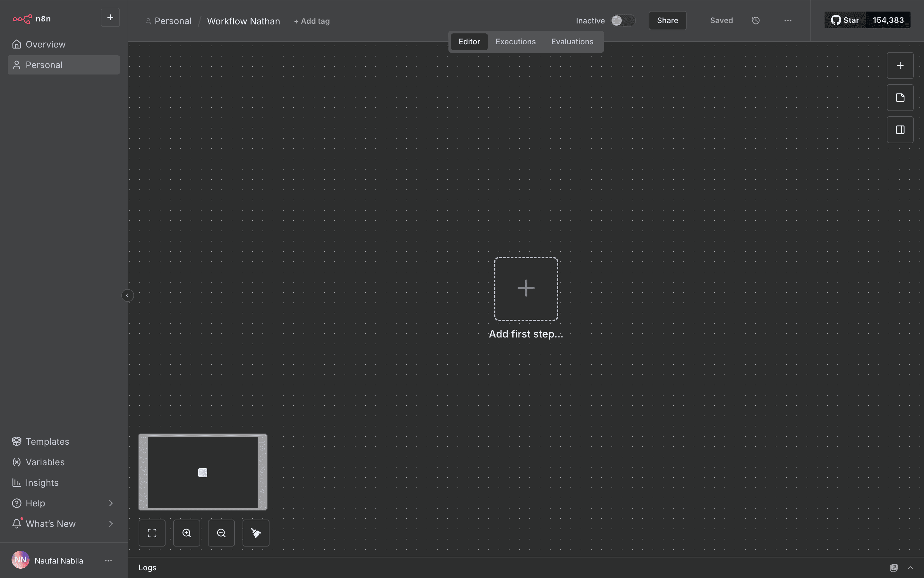This screenshot has width=924, height=578.
Task: Click the Saved status text
Action: tap(721, 21)
